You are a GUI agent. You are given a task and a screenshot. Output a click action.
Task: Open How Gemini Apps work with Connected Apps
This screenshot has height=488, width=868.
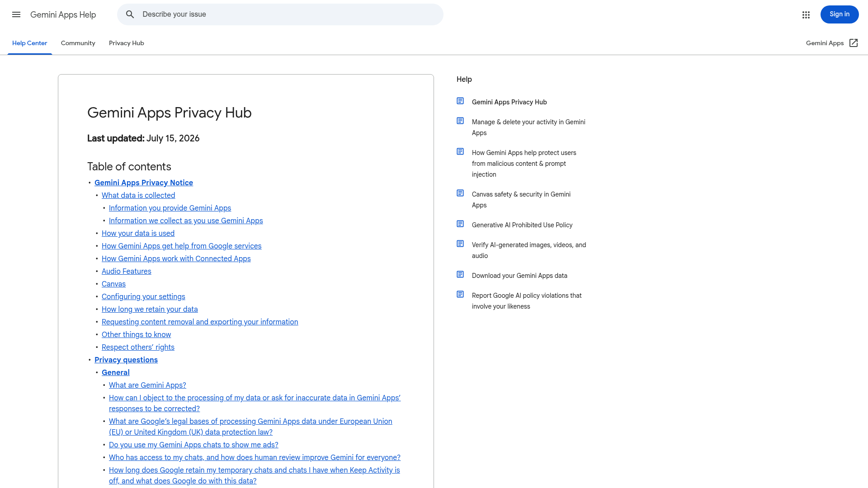(x=176, y=258)
